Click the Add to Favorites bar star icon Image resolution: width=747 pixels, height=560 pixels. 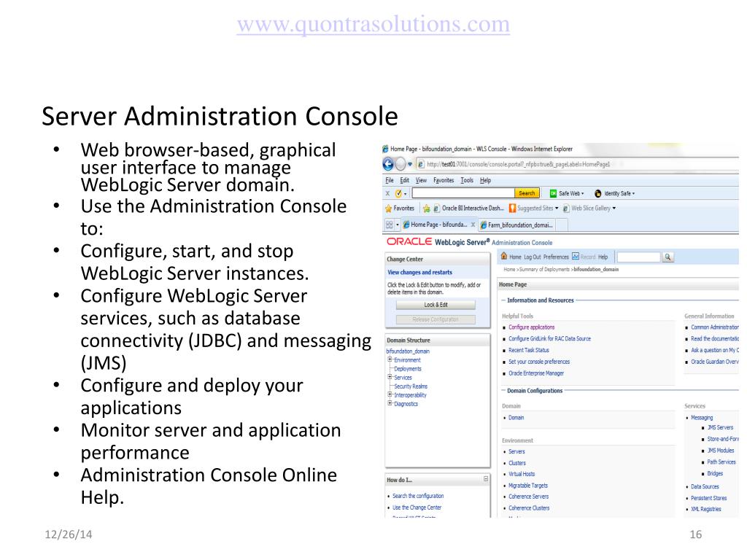pos(426,209)
